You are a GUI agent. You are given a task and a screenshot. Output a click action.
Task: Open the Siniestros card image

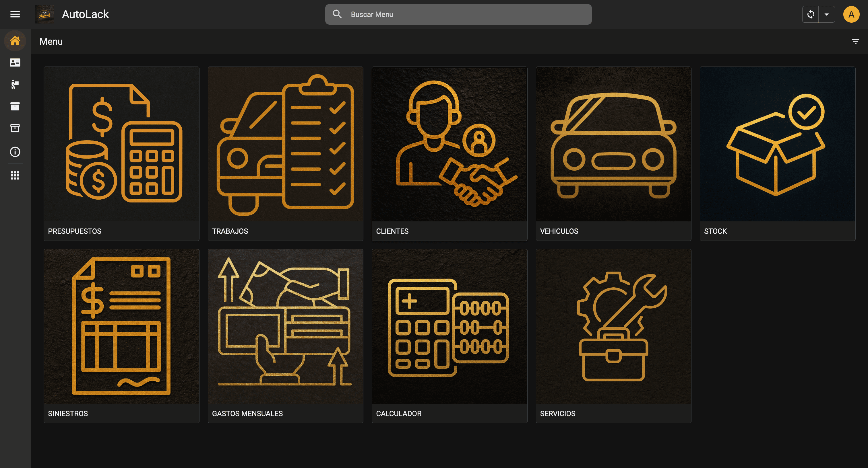(121, 327)
